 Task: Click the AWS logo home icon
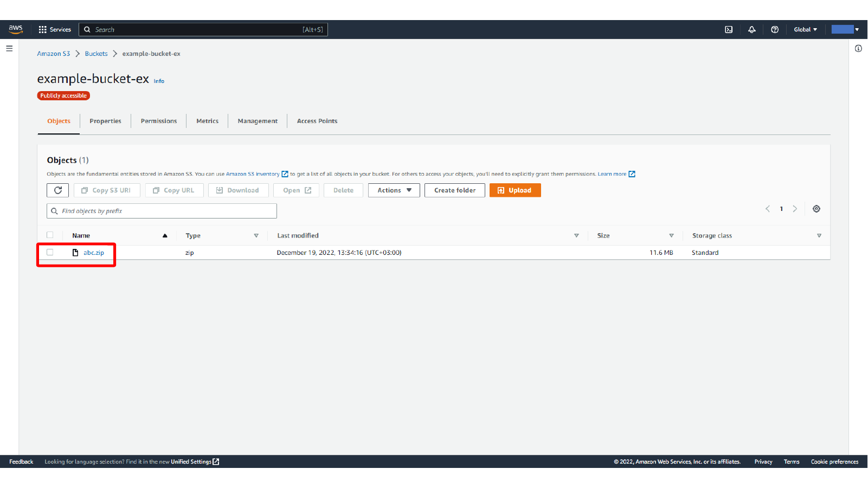point(16,29)
